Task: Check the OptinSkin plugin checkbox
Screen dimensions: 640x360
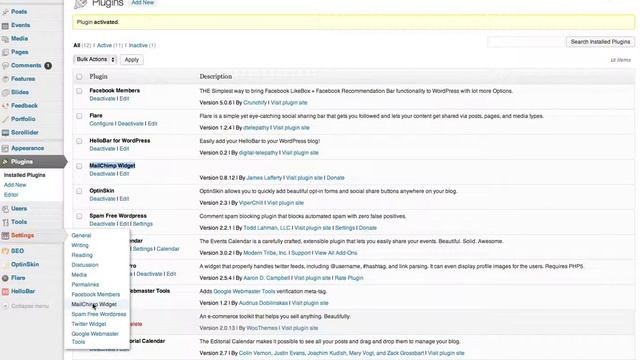Action: (79, 191)
